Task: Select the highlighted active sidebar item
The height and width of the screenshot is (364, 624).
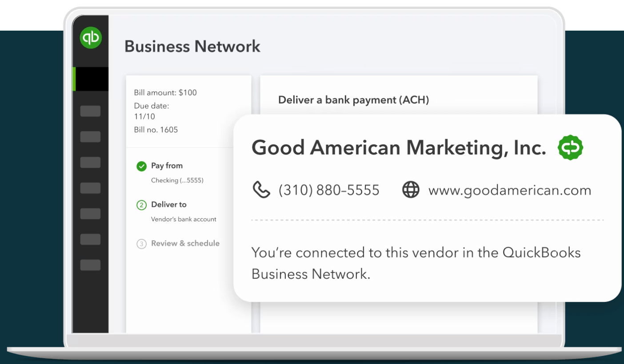Action: [x=91, y=79]
